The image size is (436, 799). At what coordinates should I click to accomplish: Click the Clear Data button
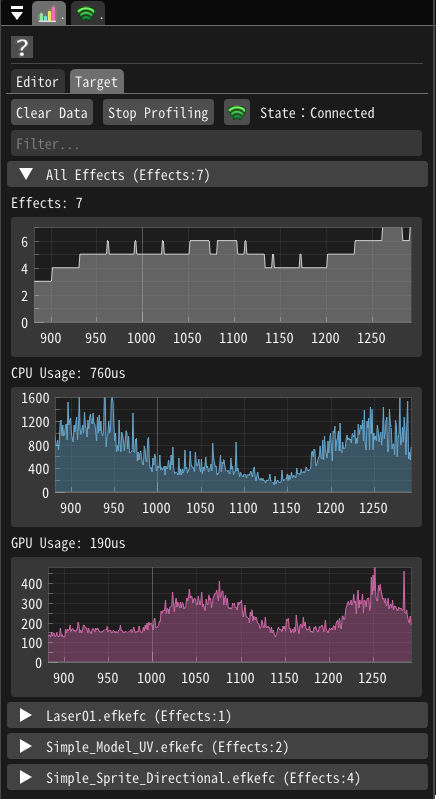coord(52,113)
